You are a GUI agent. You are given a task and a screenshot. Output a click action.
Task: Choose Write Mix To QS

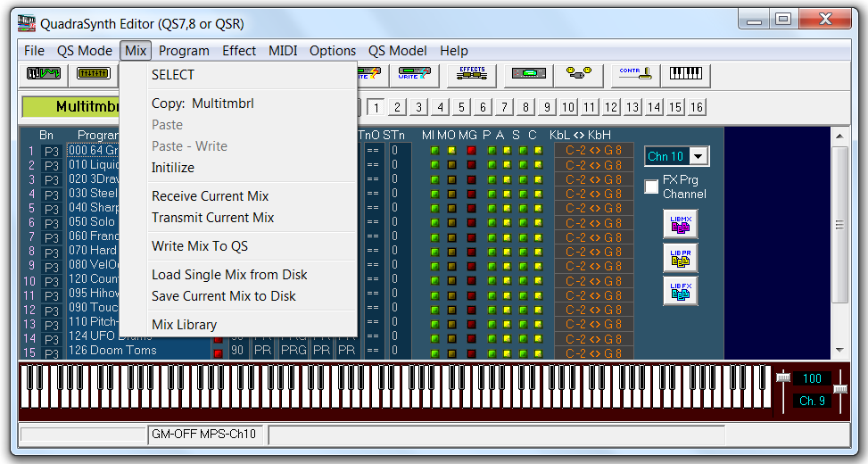(x=200, y=246)
